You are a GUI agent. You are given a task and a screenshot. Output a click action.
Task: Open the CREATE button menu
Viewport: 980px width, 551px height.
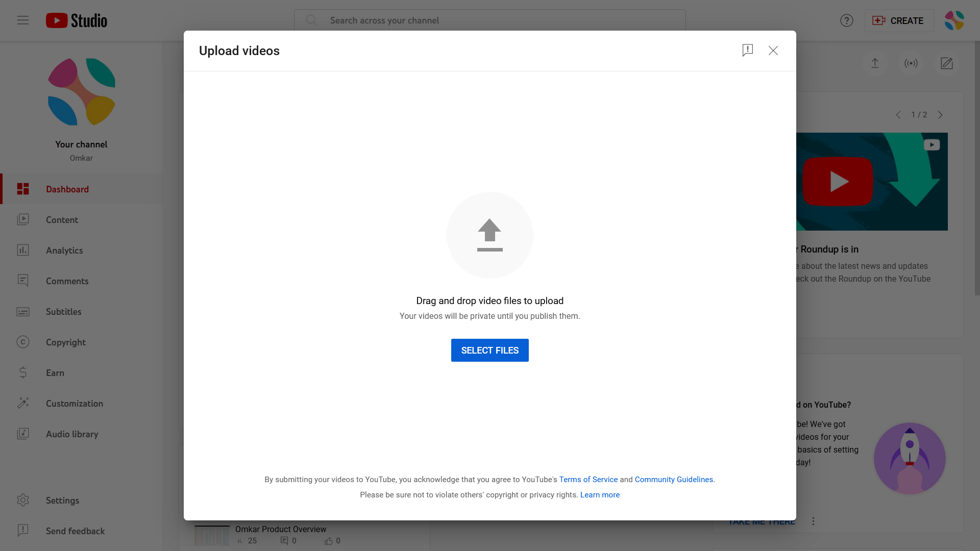tap(898, 20)
